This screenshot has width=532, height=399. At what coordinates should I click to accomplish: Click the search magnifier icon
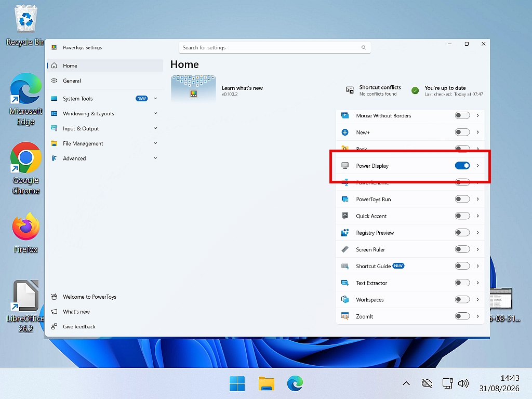click(364, 47)
